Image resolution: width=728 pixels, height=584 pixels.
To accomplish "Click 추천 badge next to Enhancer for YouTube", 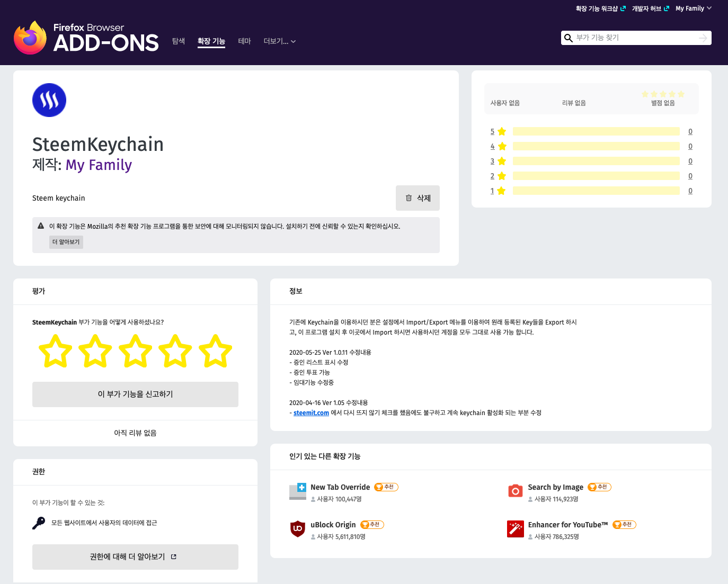I will 624,525.
